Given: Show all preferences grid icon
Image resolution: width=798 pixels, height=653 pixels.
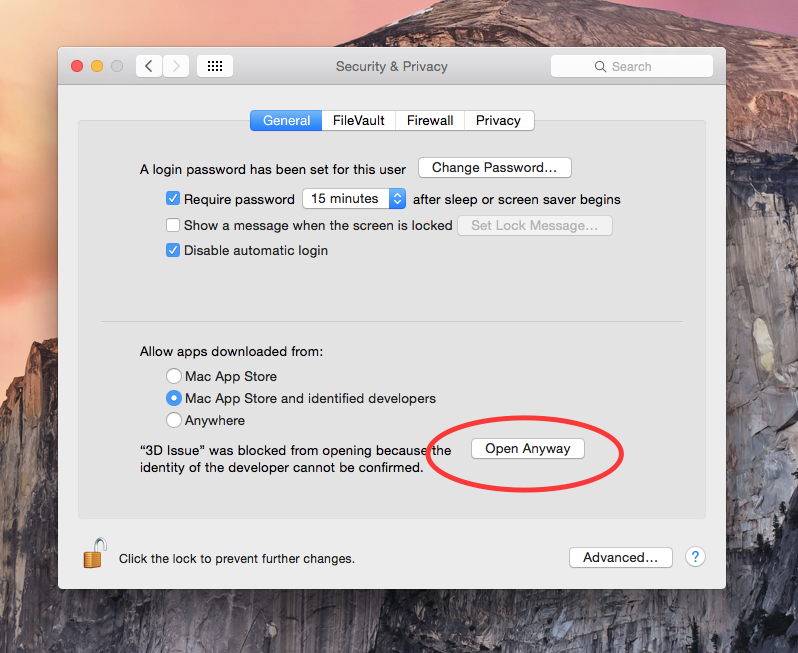Looking at the screenshot, I should pyautogui.click(x=215, y=66).
